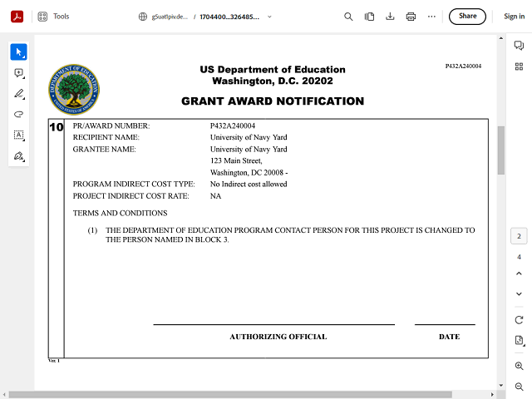Open the page thumbnails grid icon
Image resolution: width=532 pixels, height=399 pixels.
[x=519, y=66]
